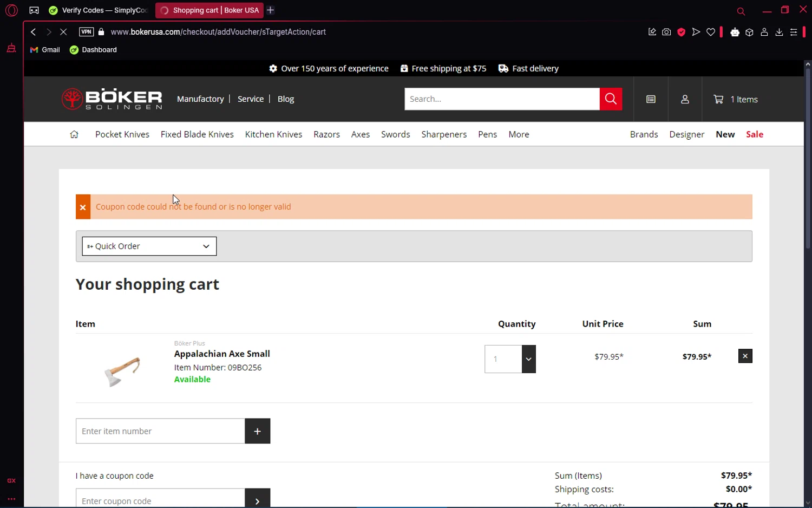This screenshot has height=508, width=812.
Task: Open Easy Setup sliders icon
Action: 794,32
